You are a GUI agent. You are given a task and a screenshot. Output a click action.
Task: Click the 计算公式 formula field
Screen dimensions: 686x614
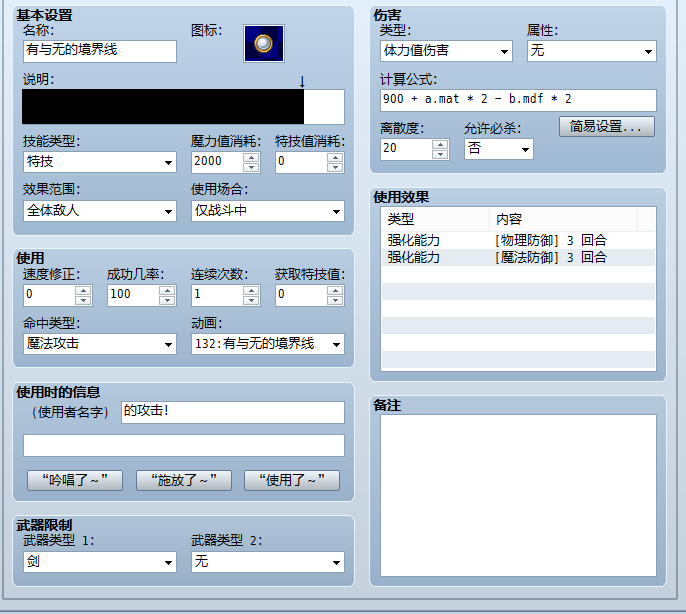pos(518,100)
